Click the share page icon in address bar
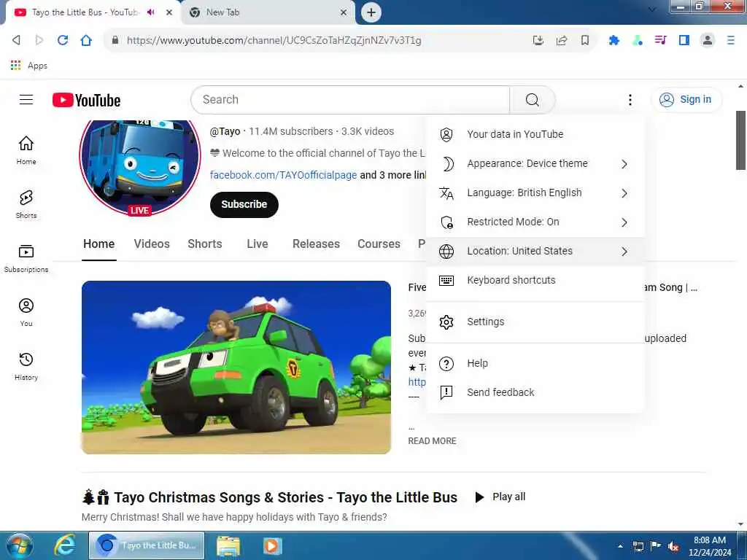Image resolution: width=747 pixels, height=560 pixels. [562, 41]
